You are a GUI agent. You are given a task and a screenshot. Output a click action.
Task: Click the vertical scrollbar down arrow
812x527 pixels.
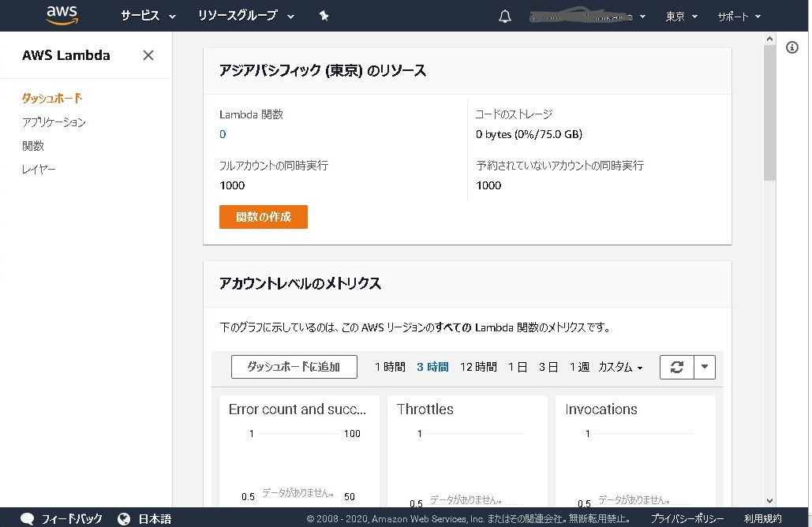(769, 500)
